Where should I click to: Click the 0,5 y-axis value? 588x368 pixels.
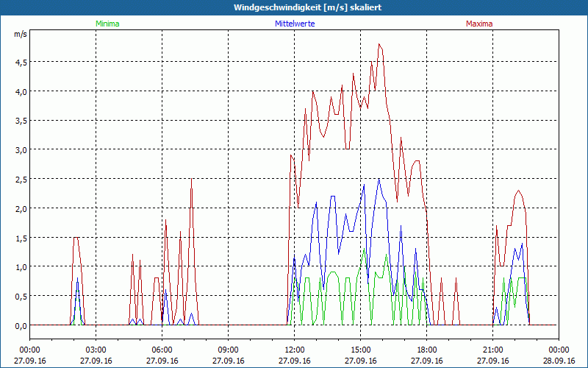pyautogui.click(x=21, y=297)
